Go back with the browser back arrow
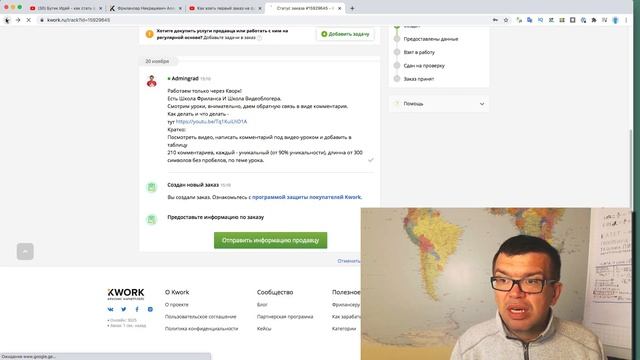Image resolution: width=640 pixels, height=360 pixels. [7, 20]
